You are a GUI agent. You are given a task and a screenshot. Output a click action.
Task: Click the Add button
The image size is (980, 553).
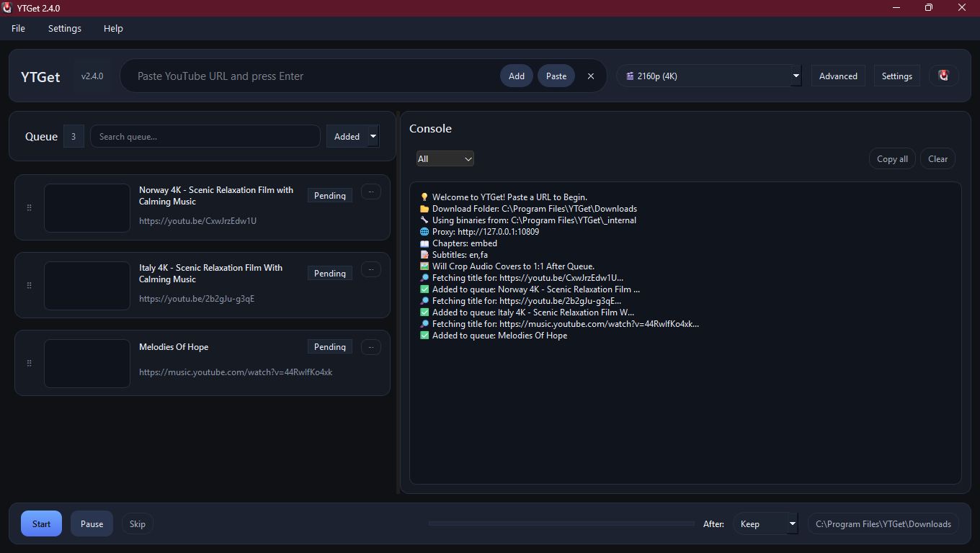pos(517,76)
